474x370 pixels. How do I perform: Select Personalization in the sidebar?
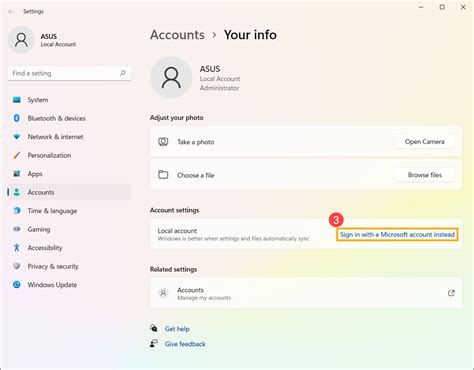pyautogui.click(x=69, y=155)
